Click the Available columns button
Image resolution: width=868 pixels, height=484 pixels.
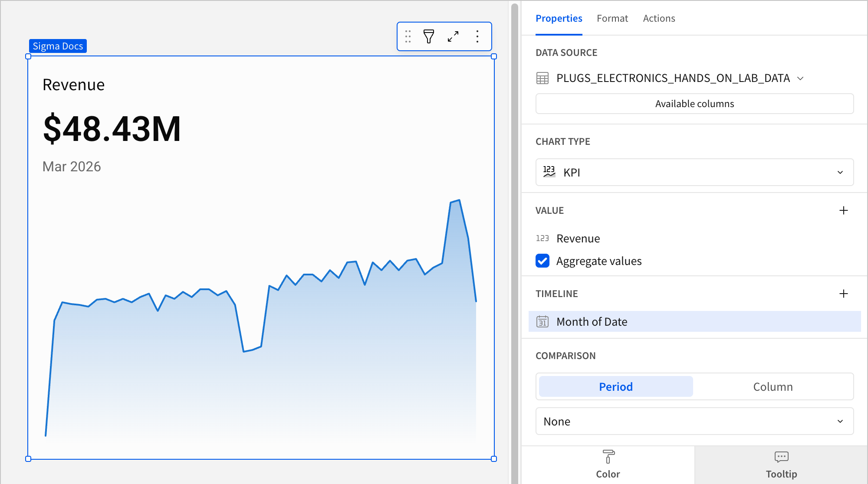click(694, 104)
